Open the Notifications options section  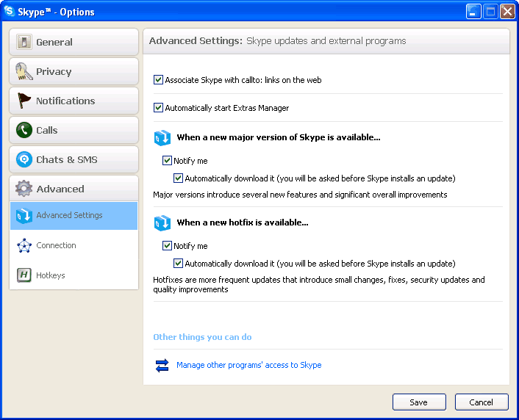click(x=74, y=101)
